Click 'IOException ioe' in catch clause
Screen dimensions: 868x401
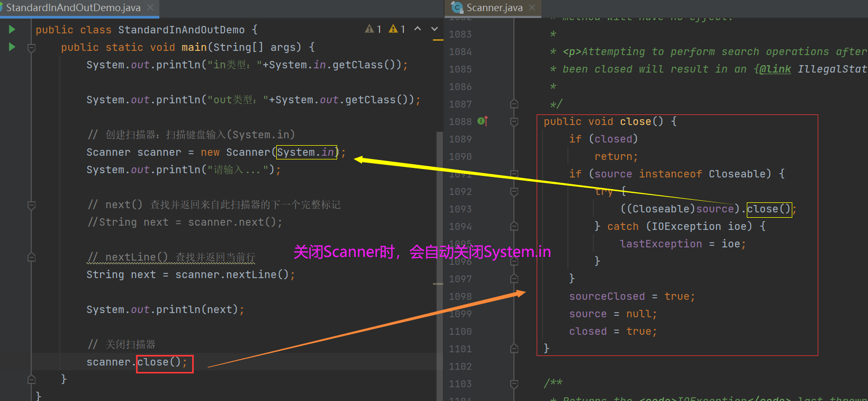(699, 227)
